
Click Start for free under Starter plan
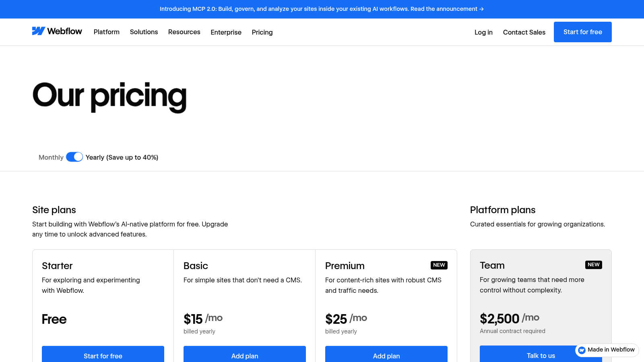point(103,354)
